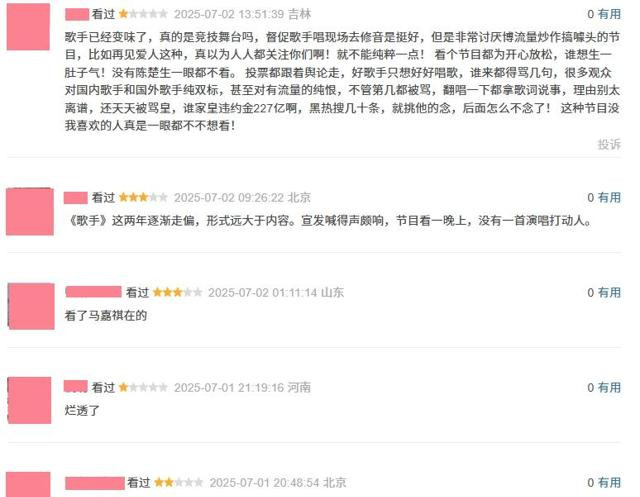640x497 pixels.
Task: Click the avatar of the 20:48:54 Beijing reviewer
Action: point(29,484)
